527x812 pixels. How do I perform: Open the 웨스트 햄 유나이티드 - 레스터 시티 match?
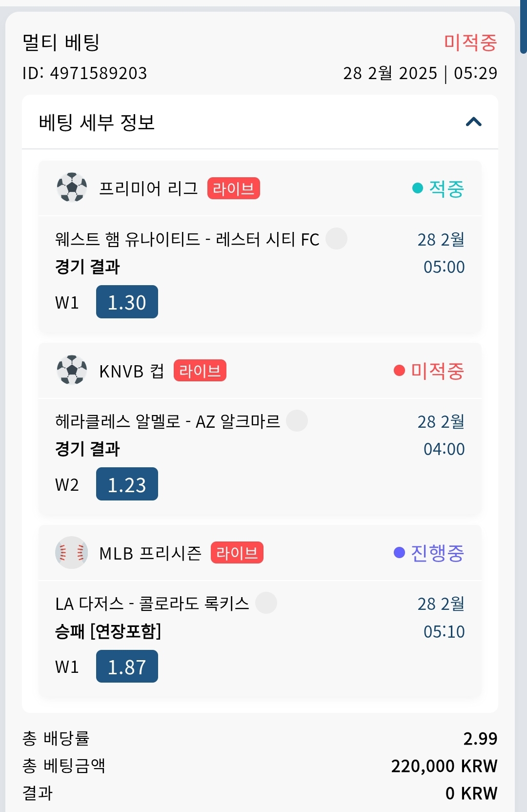[x=187, y=239]
